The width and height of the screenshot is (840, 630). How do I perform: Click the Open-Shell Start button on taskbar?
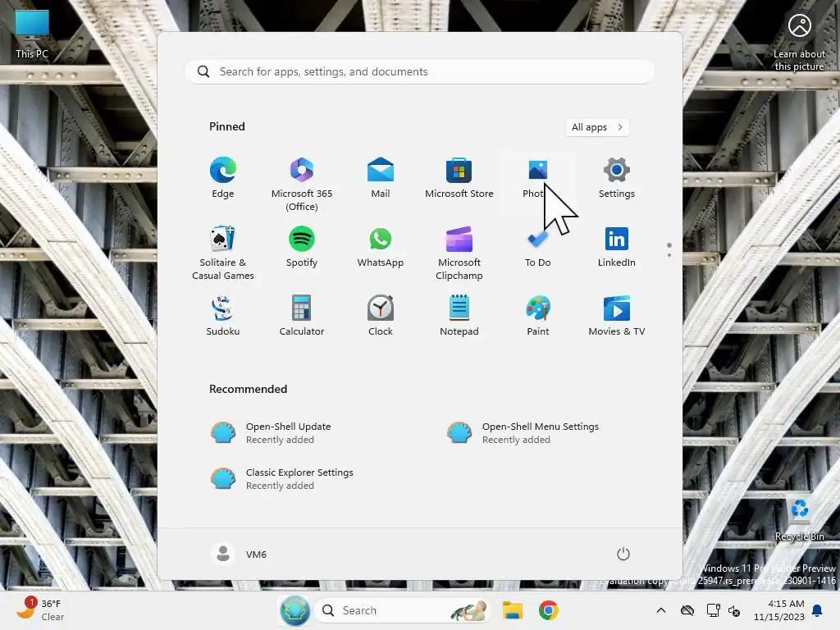295,610
